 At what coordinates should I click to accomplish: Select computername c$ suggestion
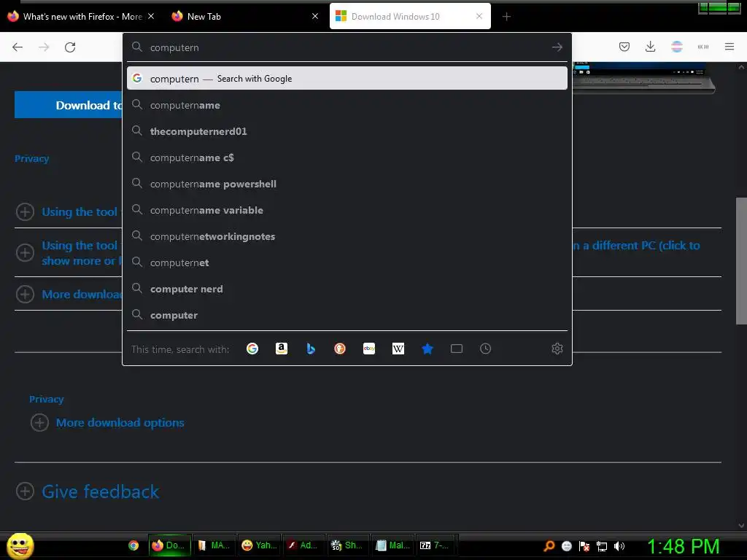coord(347,157)
